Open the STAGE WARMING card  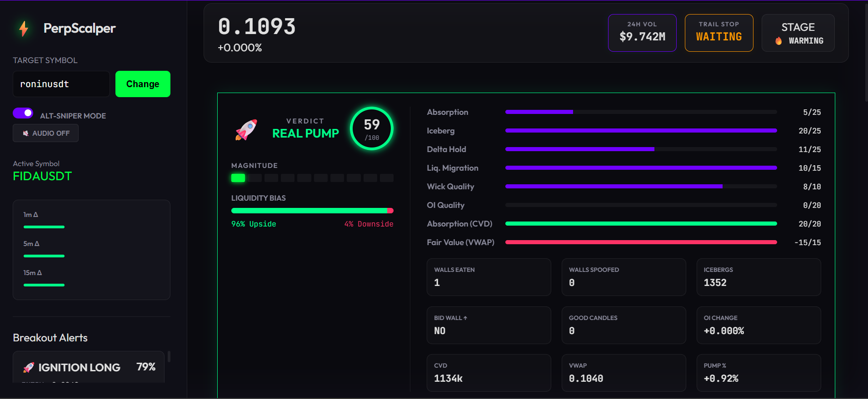coord(798,33)
